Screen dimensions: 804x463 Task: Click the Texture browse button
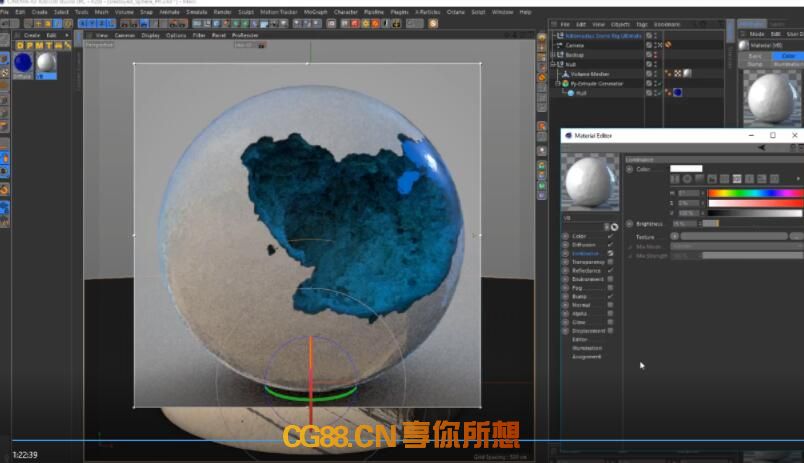pyautogui.click(x=796, y=236)
